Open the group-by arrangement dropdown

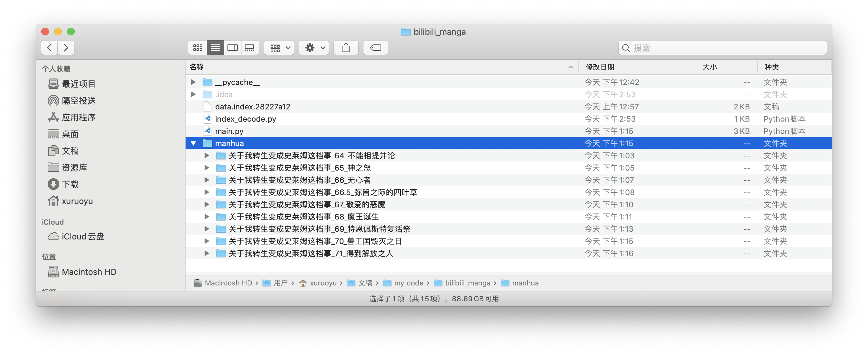coord(279,48)
